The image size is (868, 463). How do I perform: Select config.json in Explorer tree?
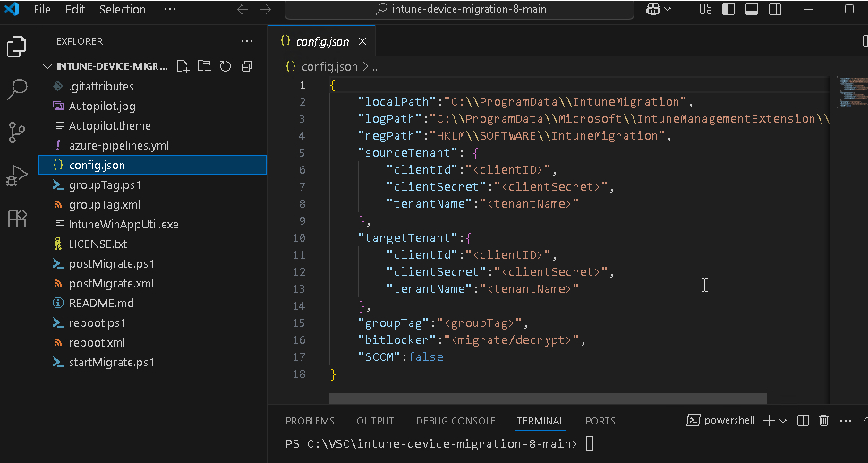[152, 165]
